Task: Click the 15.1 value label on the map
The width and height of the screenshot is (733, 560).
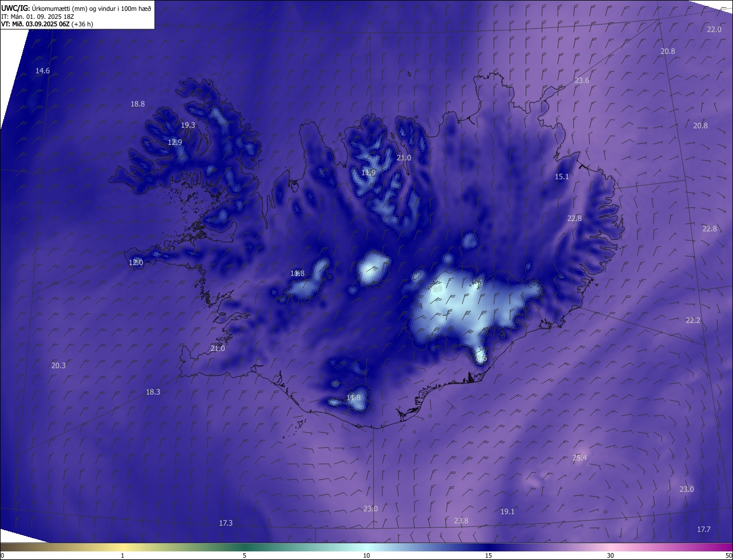Action: click(x=562, y=176)
